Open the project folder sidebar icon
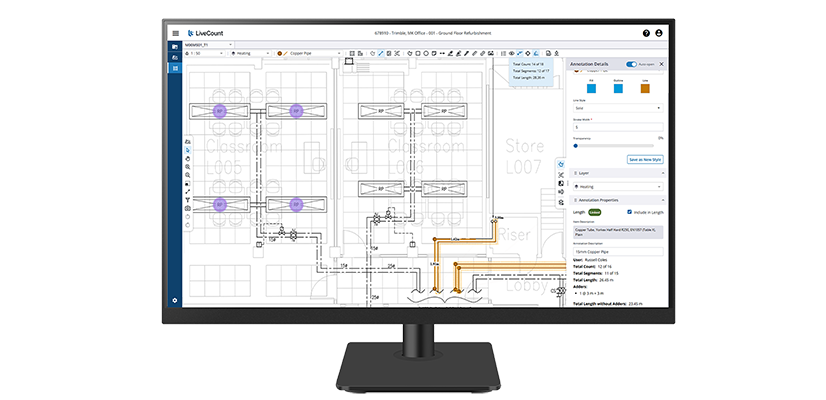 pos(175,46)
